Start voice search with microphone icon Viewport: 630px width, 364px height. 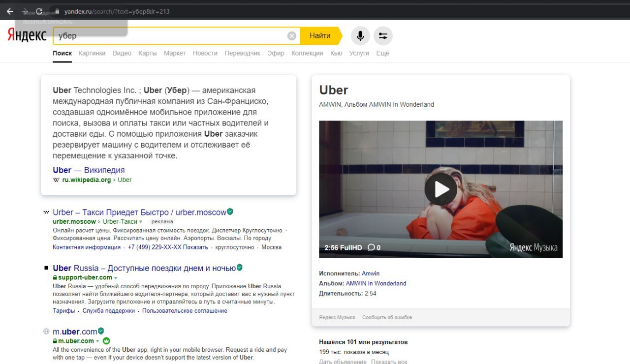coord(360,36)
